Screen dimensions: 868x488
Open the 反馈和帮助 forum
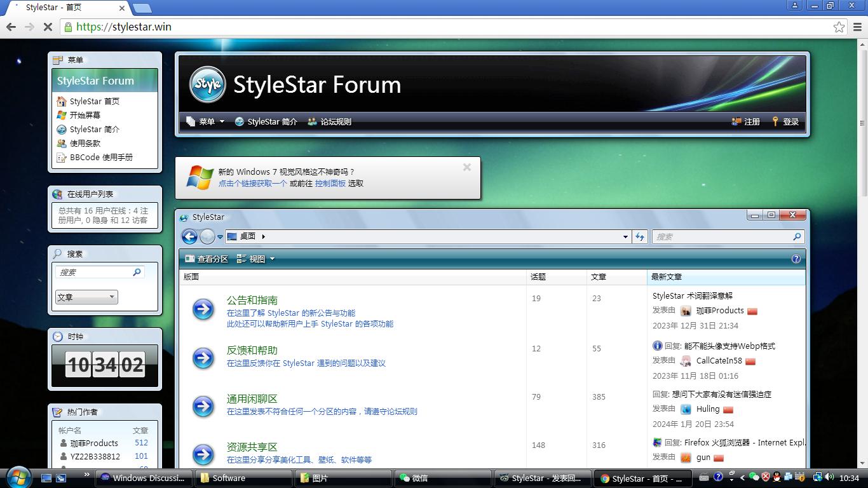click(252, 350)
